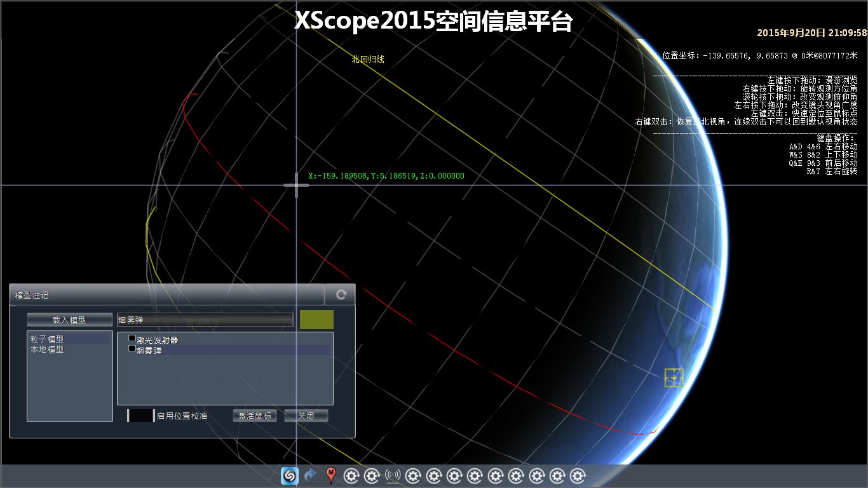868x488 pixels.
Task: Click the Shazam-style swirl icon in bottom toolbar
Action: (289, 475)
